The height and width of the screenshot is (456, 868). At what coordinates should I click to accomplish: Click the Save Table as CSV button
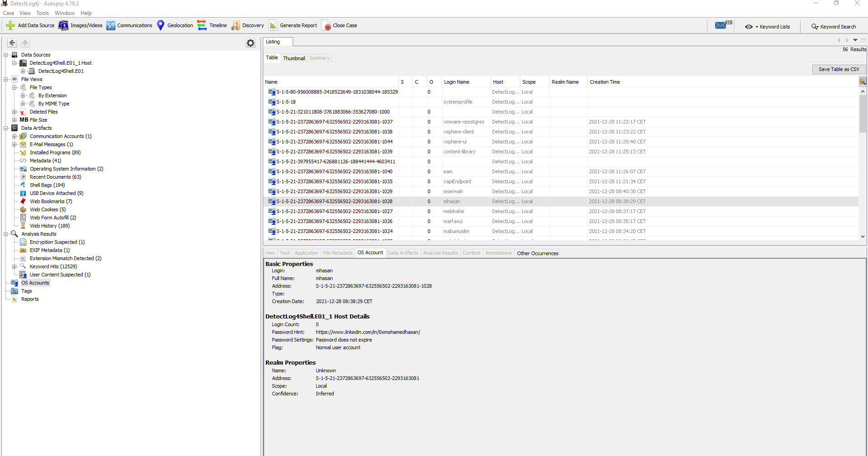point(839,69)
